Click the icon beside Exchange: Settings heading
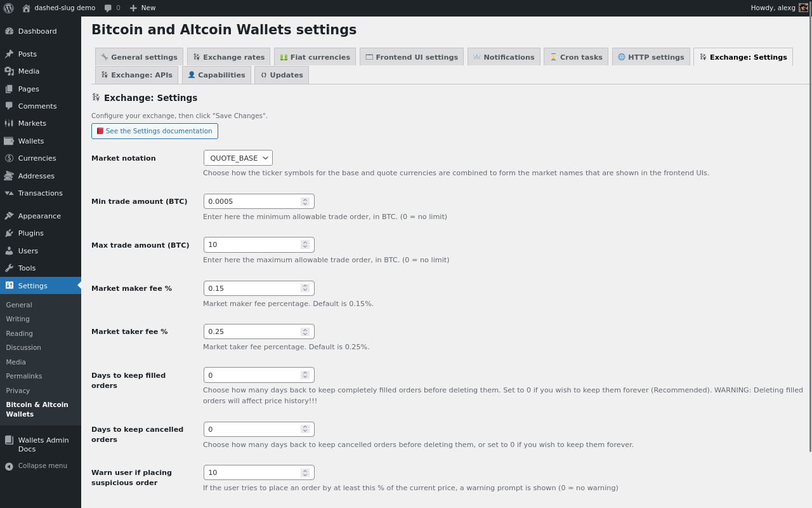 (96, 97)
